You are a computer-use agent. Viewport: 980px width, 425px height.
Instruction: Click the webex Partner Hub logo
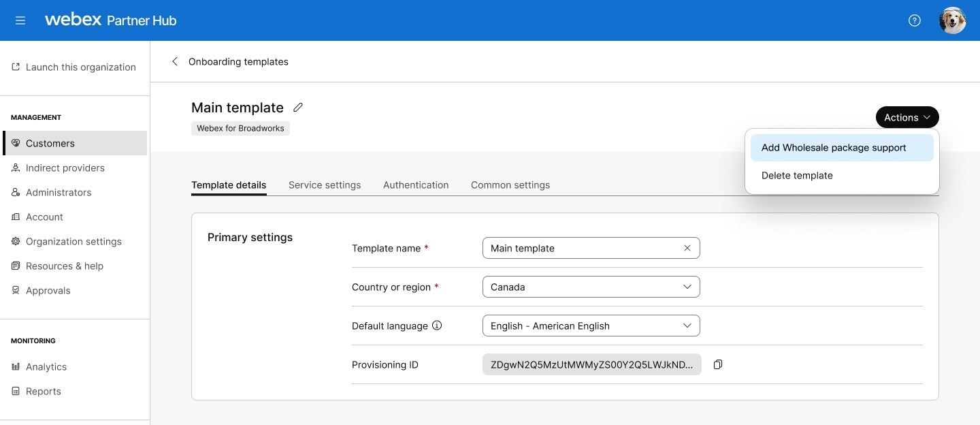click(110, 20)
